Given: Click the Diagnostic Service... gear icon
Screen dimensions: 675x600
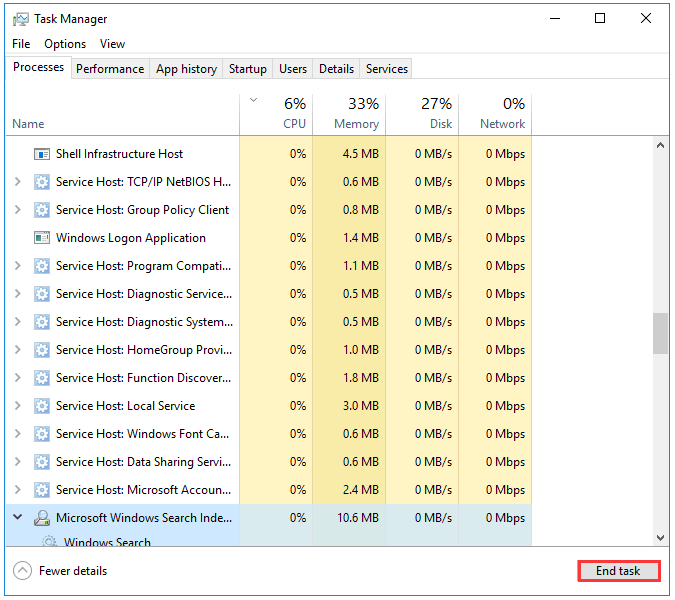Looking at the screenshot, I should pos(42,294).
